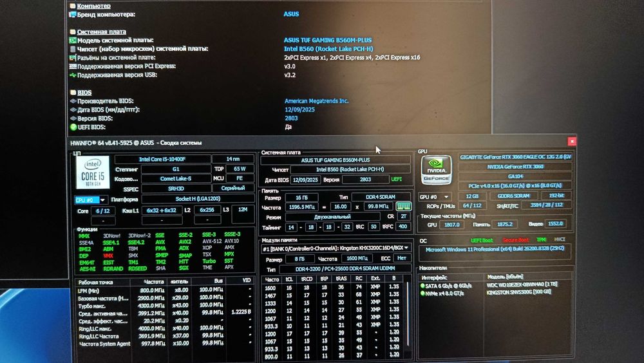Click BIOS version 2803 in upper window
The image size is (644, 363).
click(291, 118)
